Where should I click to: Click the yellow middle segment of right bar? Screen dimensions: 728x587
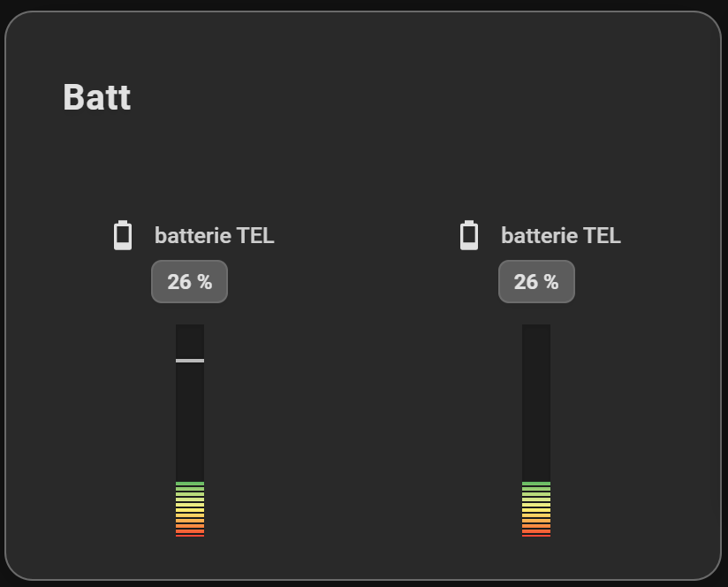click(536, 510)
